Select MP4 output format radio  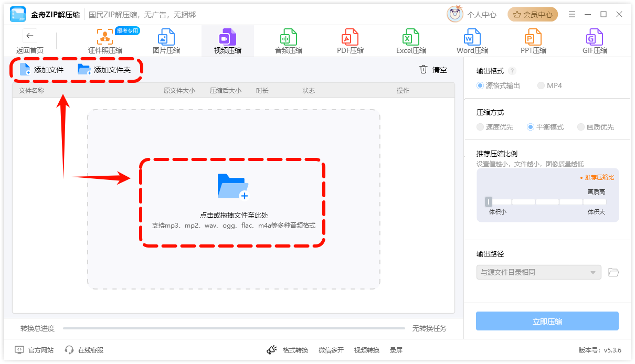click(x=549, y=85)
